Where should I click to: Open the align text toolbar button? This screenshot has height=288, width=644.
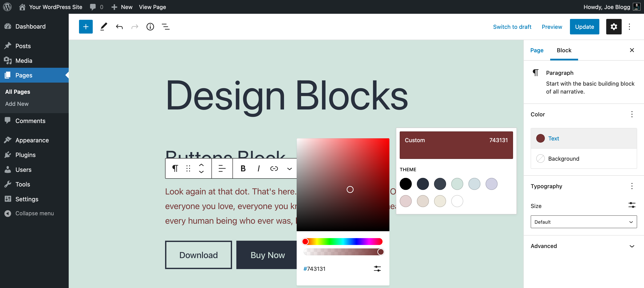tap(222, 169)
